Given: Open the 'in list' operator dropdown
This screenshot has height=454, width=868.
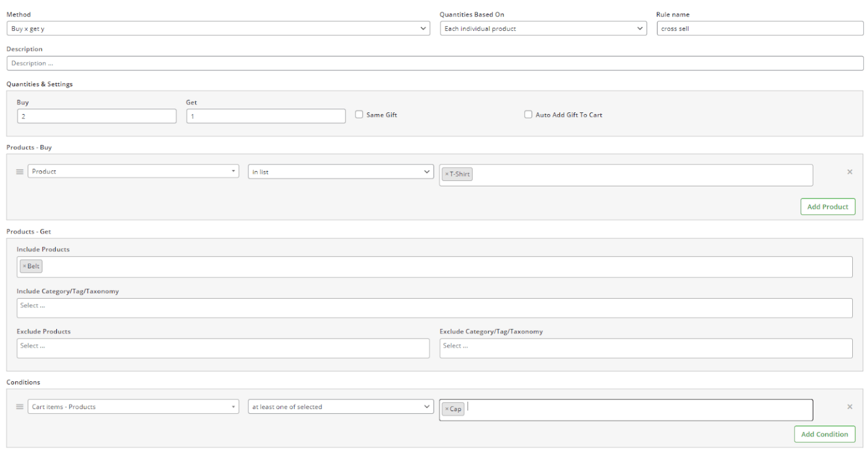Looking at the screenshot, I should tap(340, 171).
